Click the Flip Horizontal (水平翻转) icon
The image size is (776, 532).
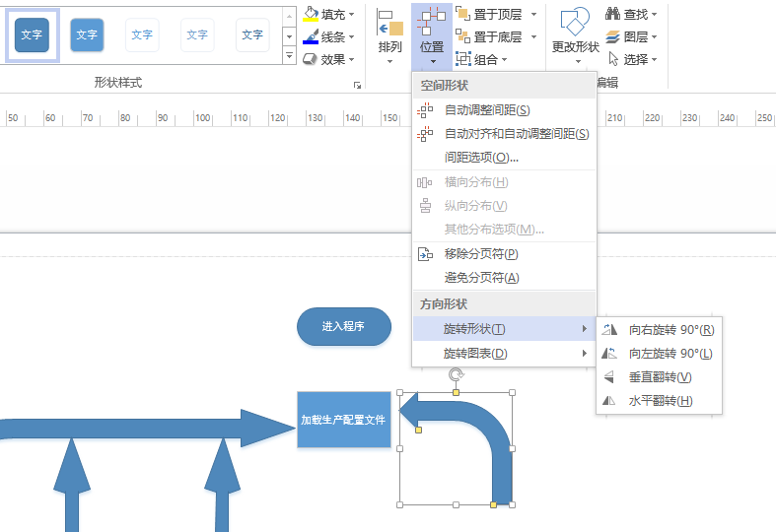click(x=609, y=401)
